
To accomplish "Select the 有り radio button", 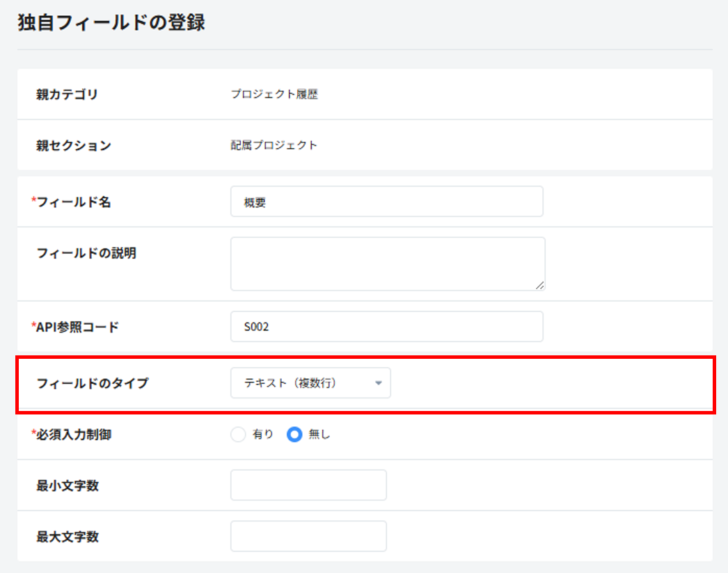I will click(239, 435).
